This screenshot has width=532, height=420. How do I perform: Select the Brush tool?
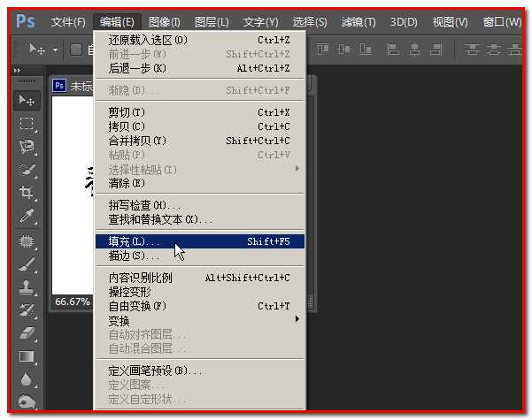coord(27,264)
